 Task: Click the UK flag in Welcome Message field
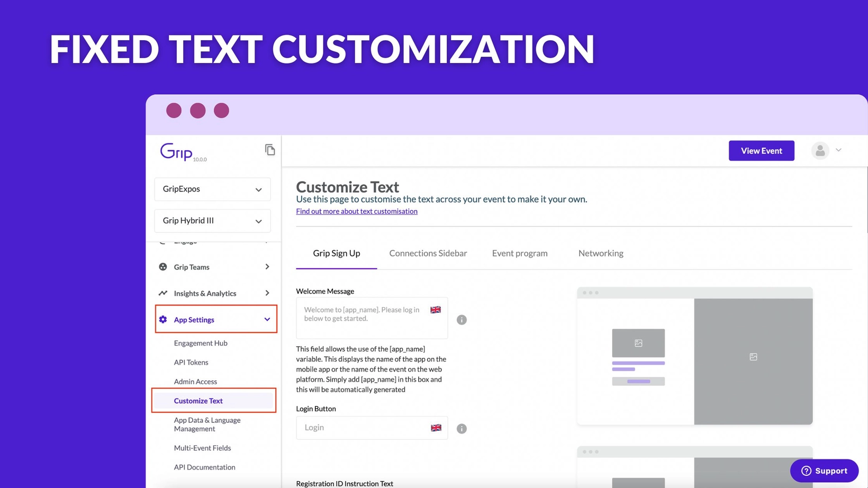(x=436, y=310)
